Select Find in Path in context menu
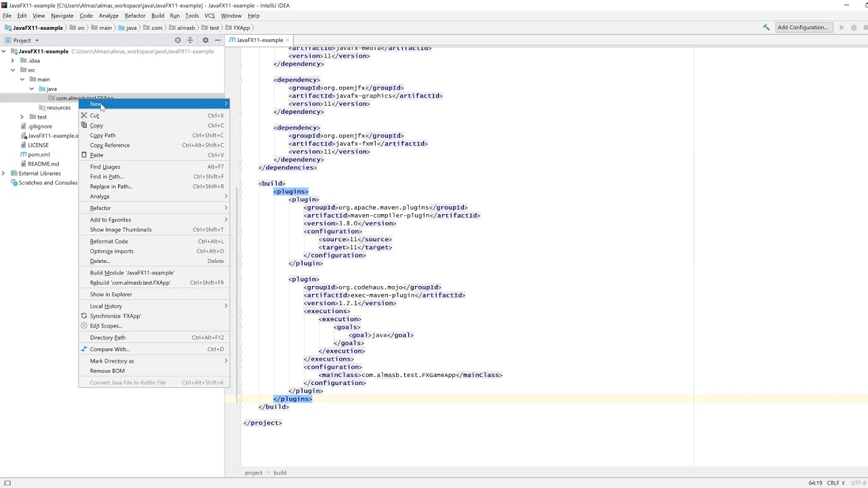Viewport: 868px width, 488px height. click(x=154, y=177)
